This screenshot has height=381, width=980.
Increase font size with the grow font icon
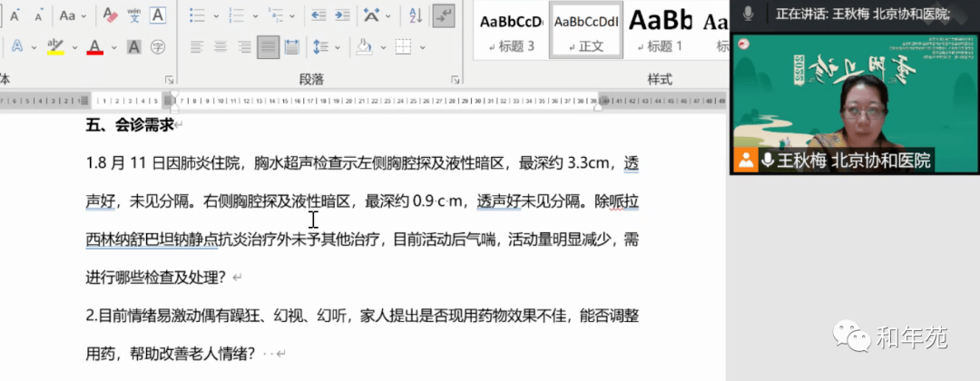pyautogui.click(x=15, y=15)
